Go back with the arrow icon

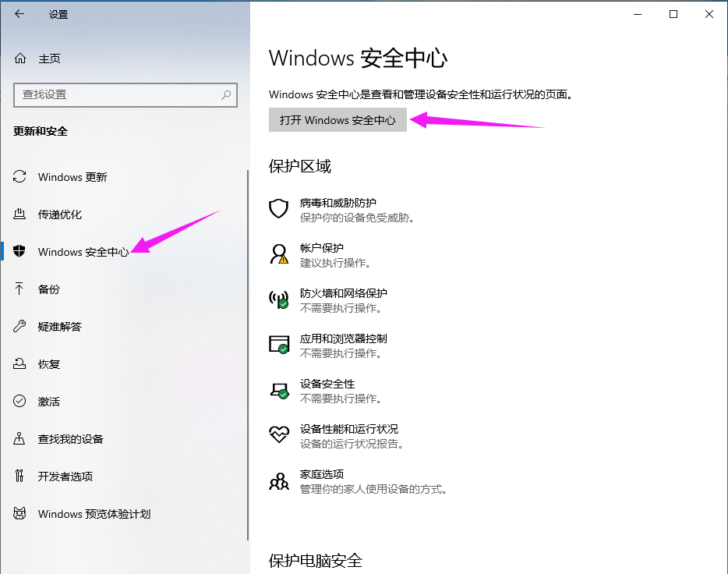[x=19, y=14]
